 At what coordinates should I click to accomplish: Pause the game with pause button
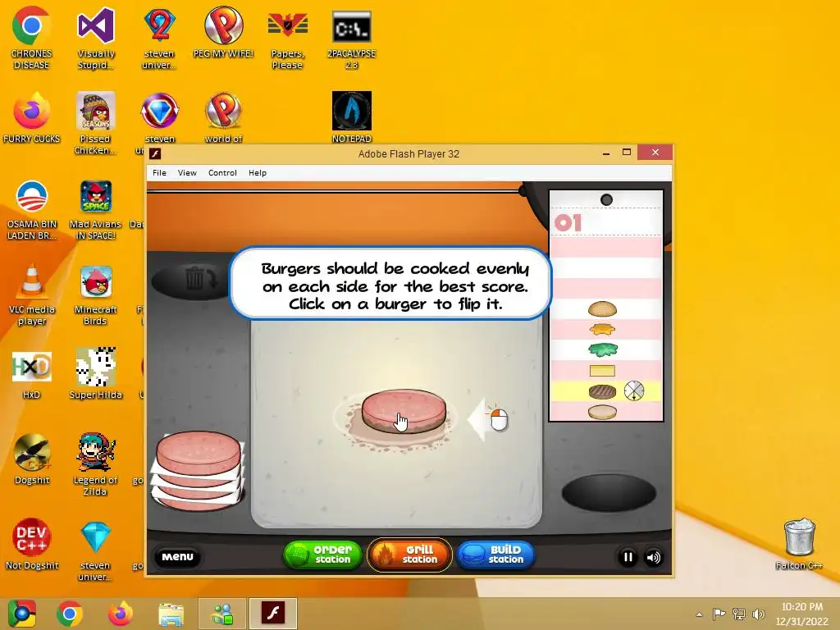pos(628,557)
